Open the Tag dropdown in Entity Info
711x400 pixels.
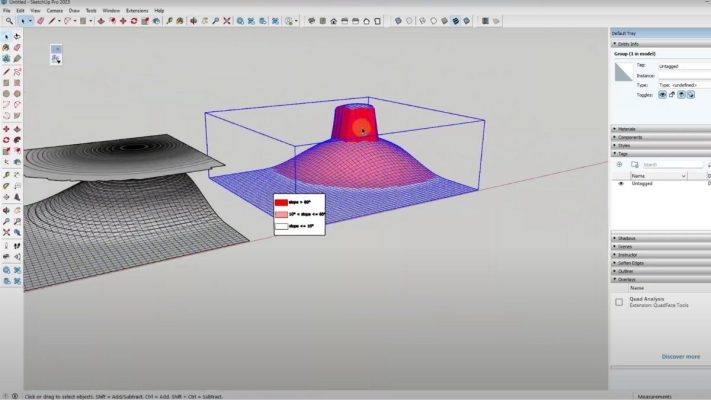pyautogui.click(x=681, y=66)
